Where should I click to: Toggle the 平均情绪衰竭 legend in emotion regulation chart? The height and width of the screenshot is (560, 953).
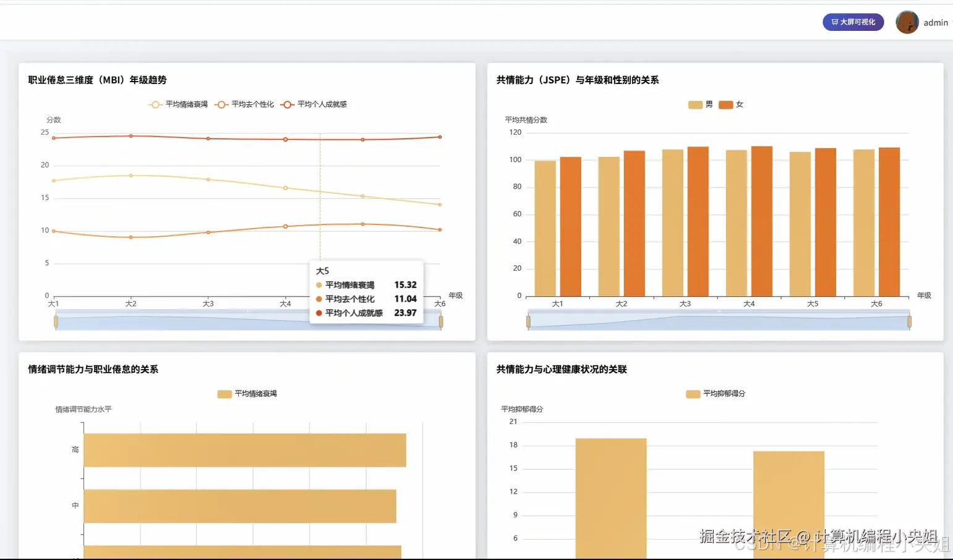point(247,394)
